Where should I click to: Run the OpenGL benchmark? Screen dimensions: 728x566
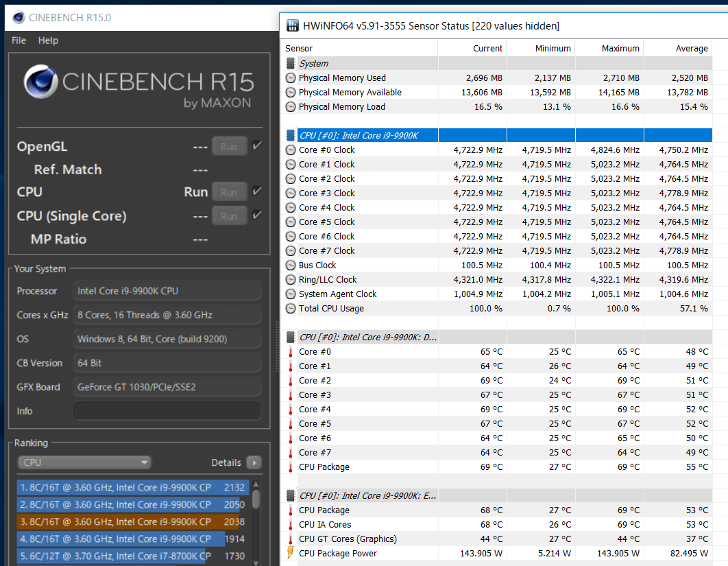229,146
